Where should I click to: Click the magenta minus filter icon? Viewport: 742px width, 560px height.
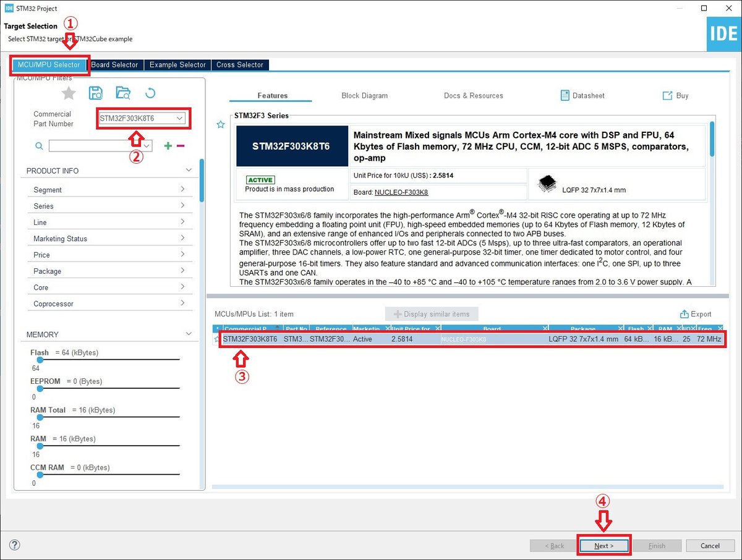click(x=181, y=146)
